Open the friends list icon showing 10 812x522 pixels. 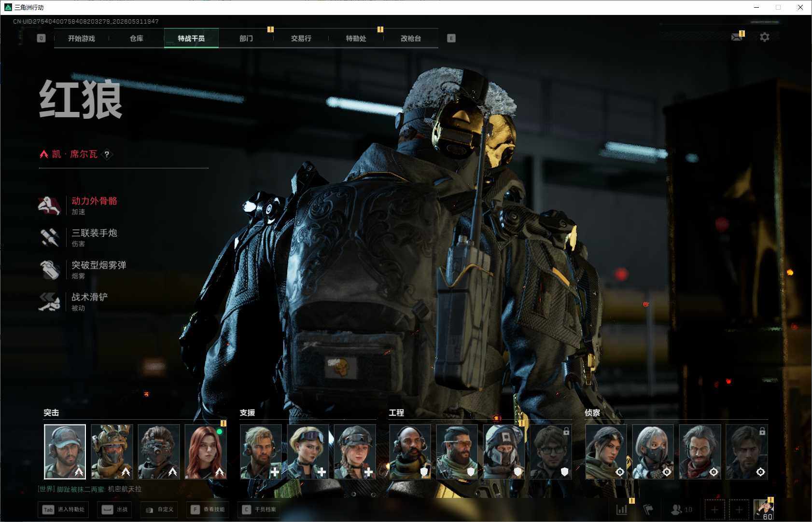click(682, 509)
